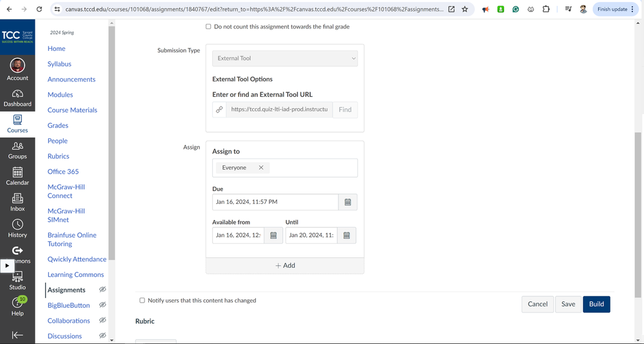Open Modules in course navigation
The height and width of the screenshot is (344, 644).
tap(60, 95)
